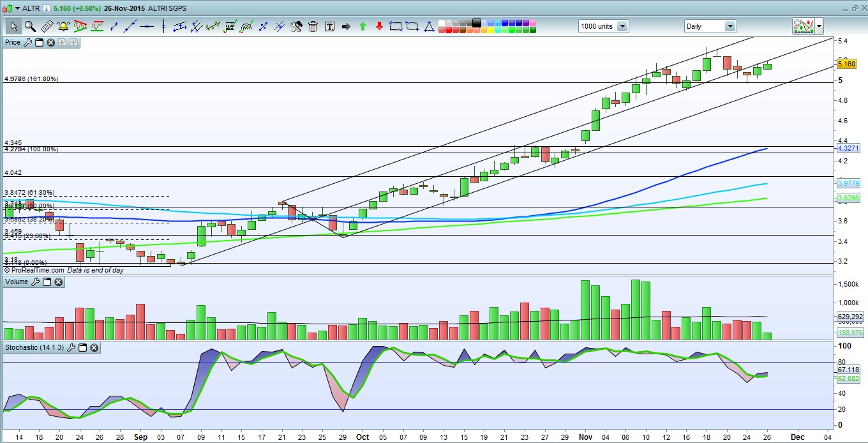The image size is (868, 443).
Task: Select the parallel channel tool
Action: (180, 26)
